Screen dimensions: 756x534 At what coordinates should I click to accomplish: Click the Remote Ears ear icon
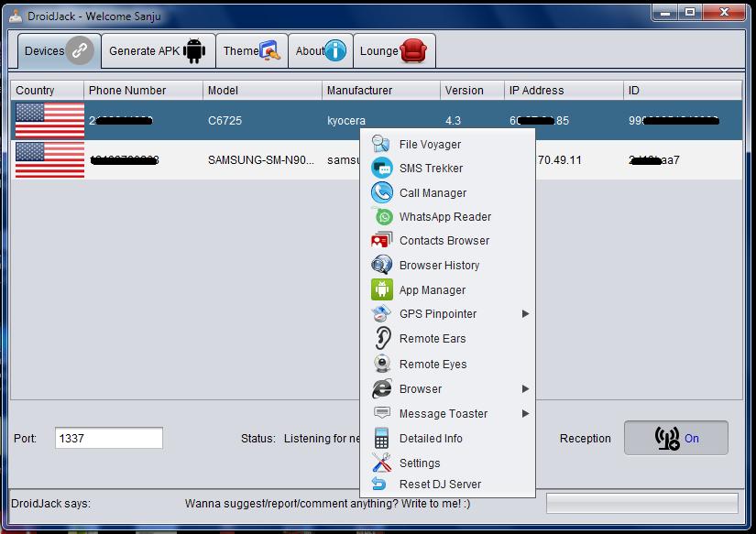coord(381,338)
